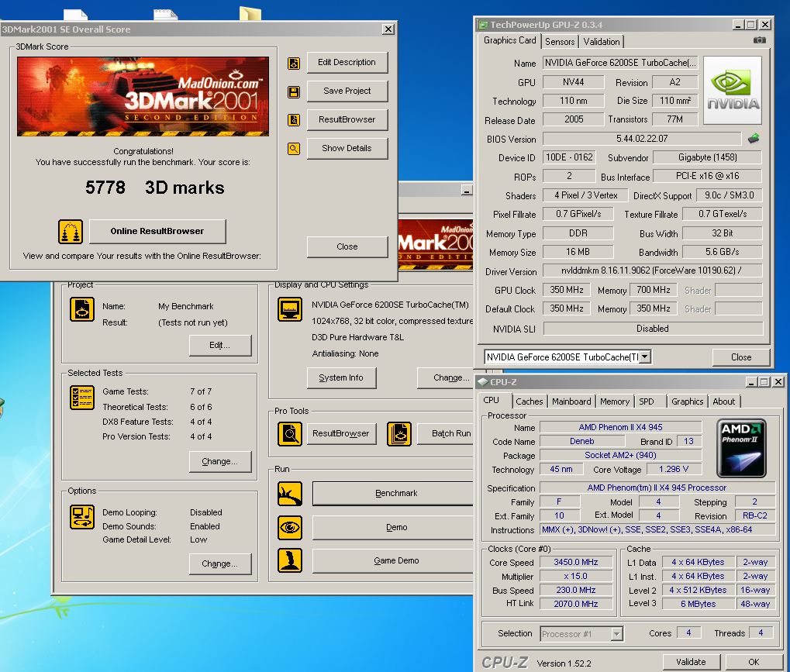The height and width of the screenshot is (672, 790).
Task: Open the GPU selection dropdown in GPU-Z
Action: tap(644, 357)
